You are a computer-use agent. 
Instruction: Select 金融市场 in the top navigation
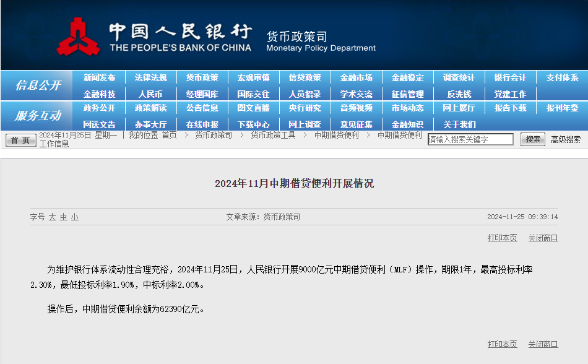pyautogui.click(x=356, y=78)
